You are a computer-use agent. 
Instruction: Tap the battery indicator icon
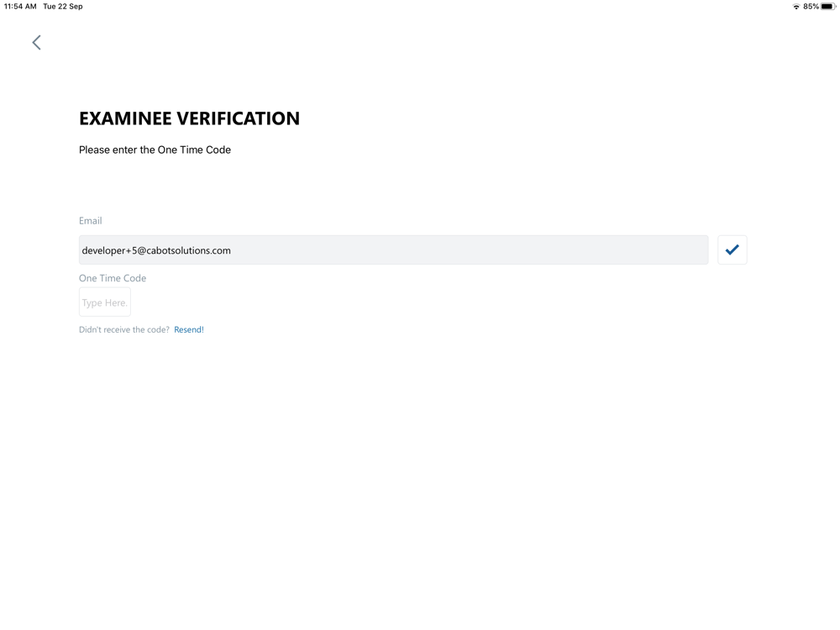tap(828, 7)
